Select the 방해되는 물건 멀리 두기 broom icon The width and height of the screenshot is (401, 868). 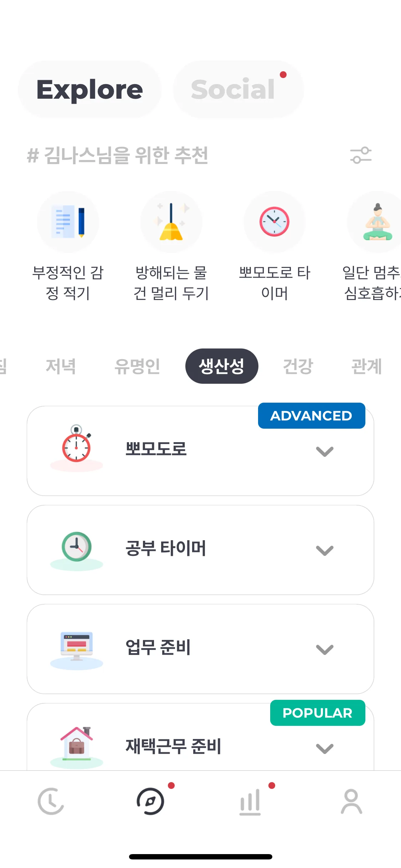(171, 222)
